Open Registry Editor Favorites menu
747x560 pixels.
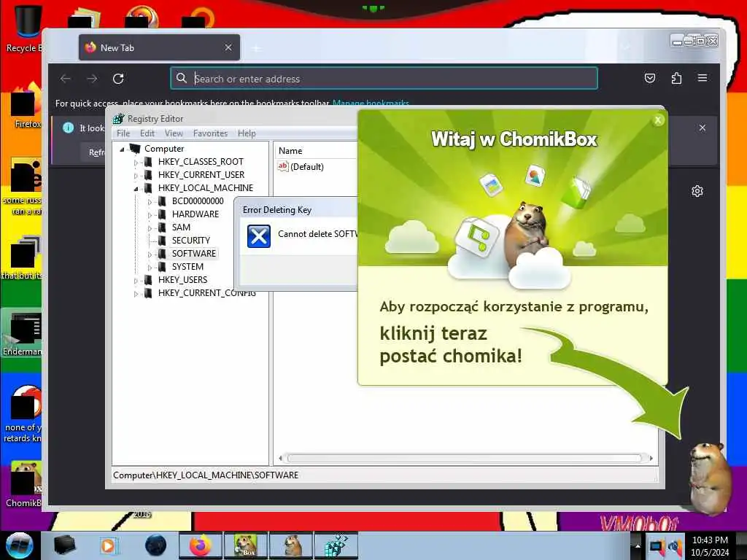click(x=210, y=133)
